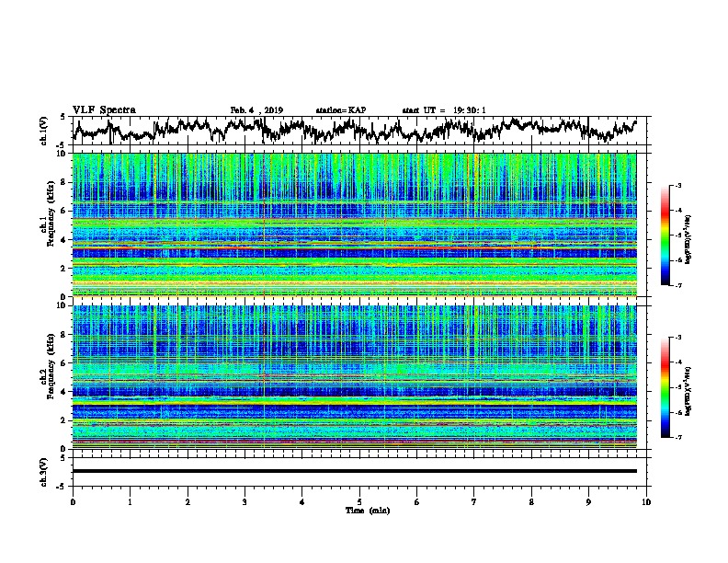
Task: Click the "ch.3(V)" axis label
Action: (x=44, y=472)
